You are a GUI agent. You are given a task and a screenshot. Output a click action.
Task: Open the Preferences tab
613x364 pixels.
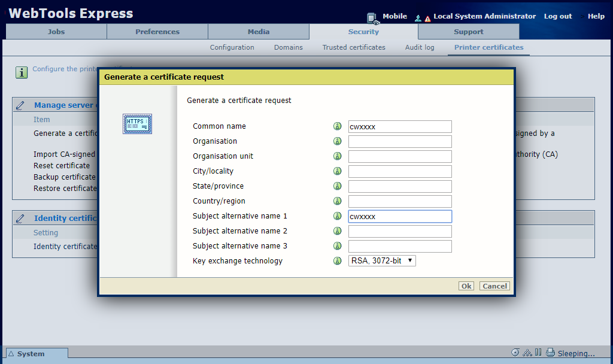tap(157, 32)
